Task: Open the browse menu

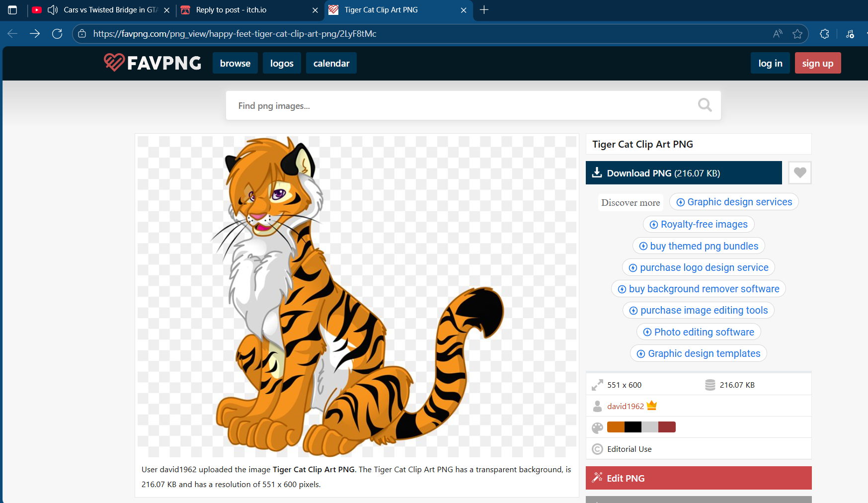Action: point(235,63)
